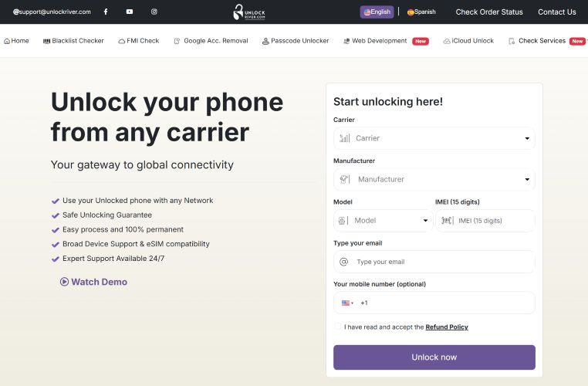Open the Model dropdown
This screenshot has height=386, width=588.
coord(384,221)
